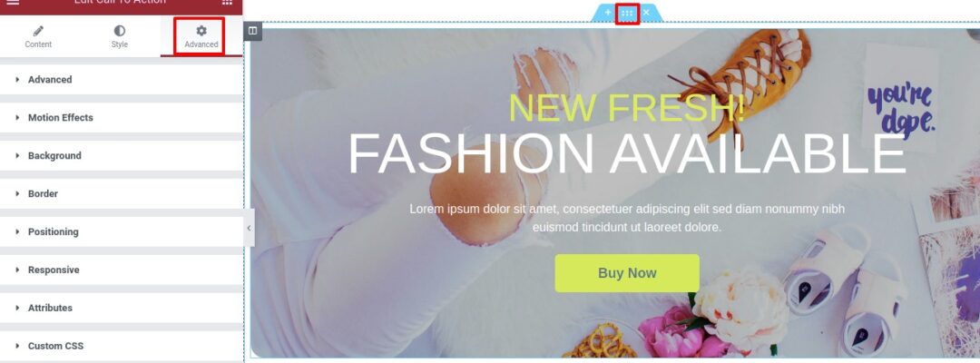Add section using the plus handle icon
Viewport: 980px width, 363px height.
tap(607, 13)
